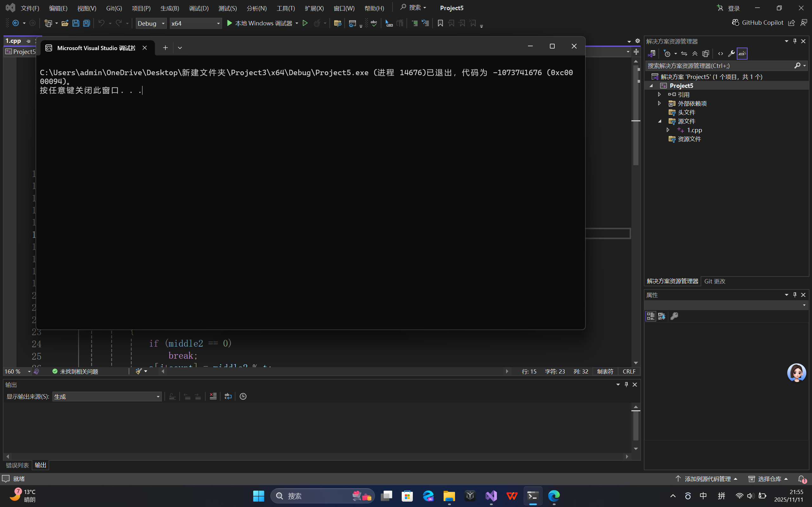Click the Open File toolbar icon

pos(65,23)
